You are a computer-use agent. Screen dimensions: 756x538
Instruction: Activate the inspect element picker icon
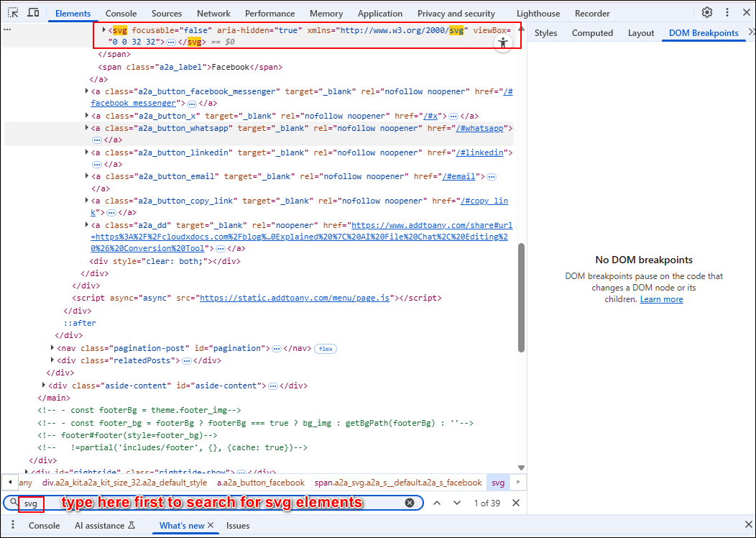[x=13, y=13]
